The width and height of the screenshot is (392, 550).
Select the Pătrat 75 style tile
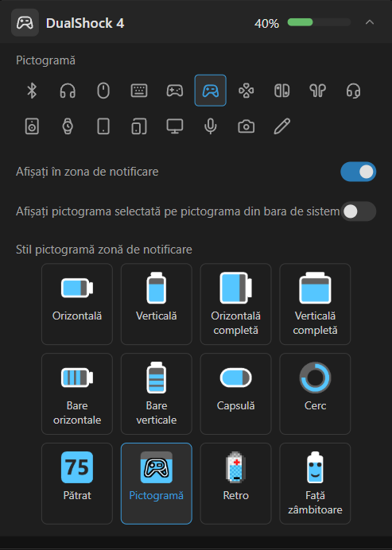coord(77,484)
